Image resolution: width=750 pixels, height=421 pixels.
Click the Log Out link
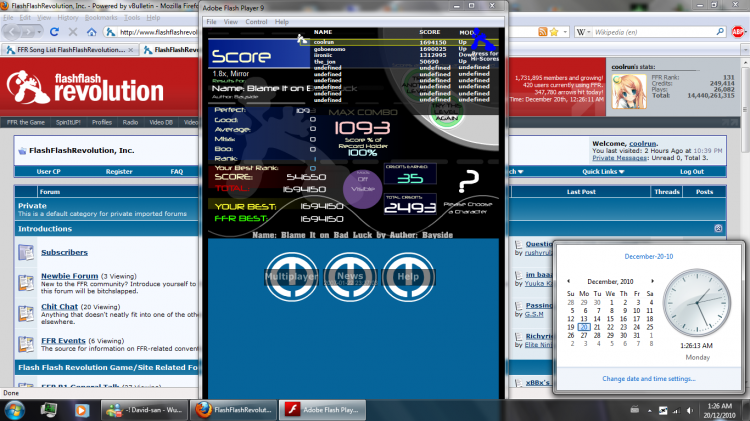tap(692, 172)
